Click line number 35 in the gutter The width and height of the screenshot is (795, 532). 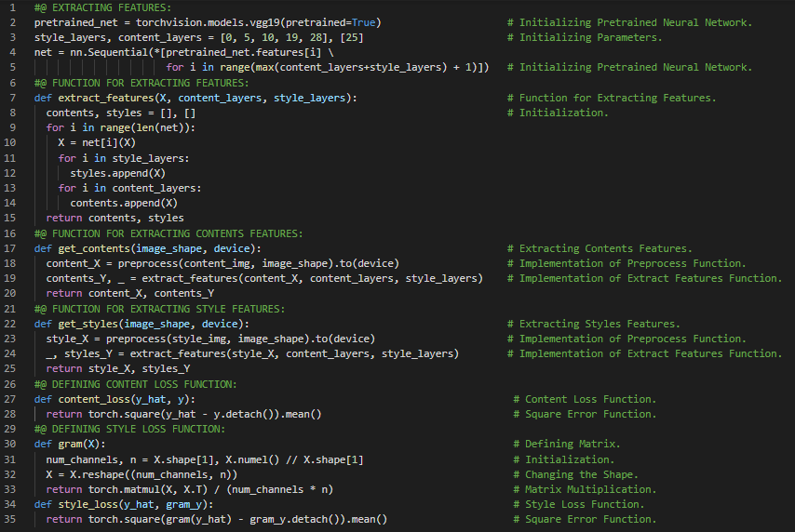point(10,519)
